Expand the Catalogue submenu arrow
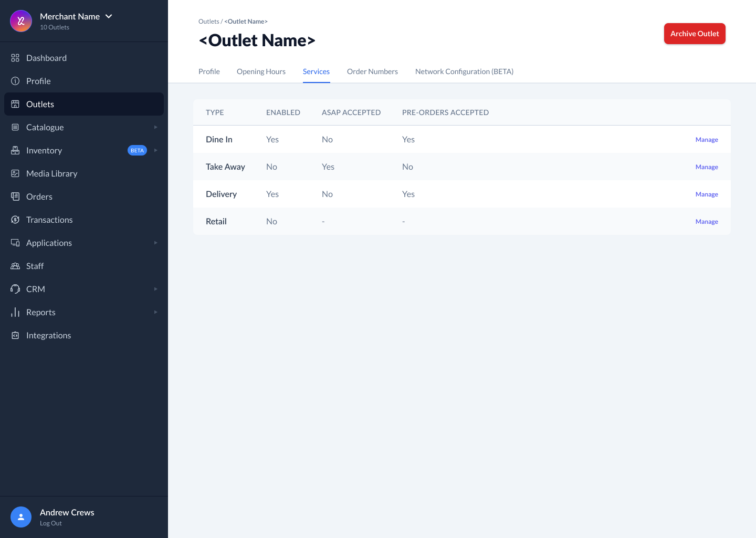756x538 pixels. (x=155, y=127)
